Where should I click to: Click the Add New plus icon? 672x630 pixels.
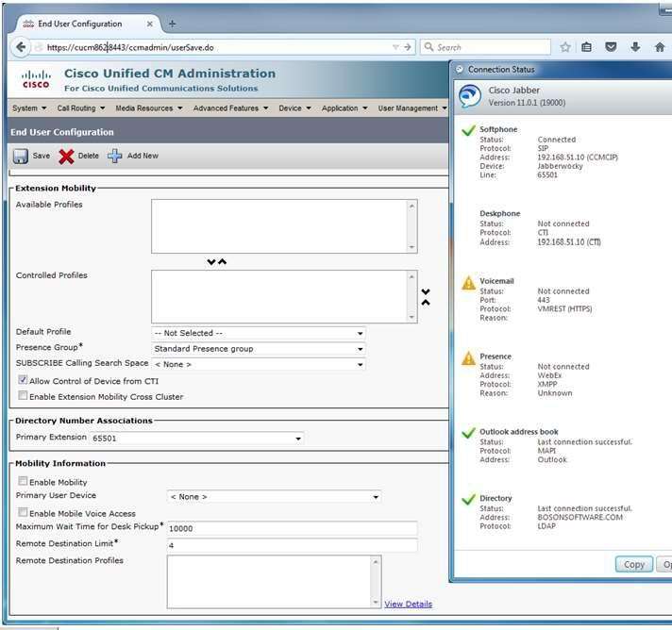114,156
